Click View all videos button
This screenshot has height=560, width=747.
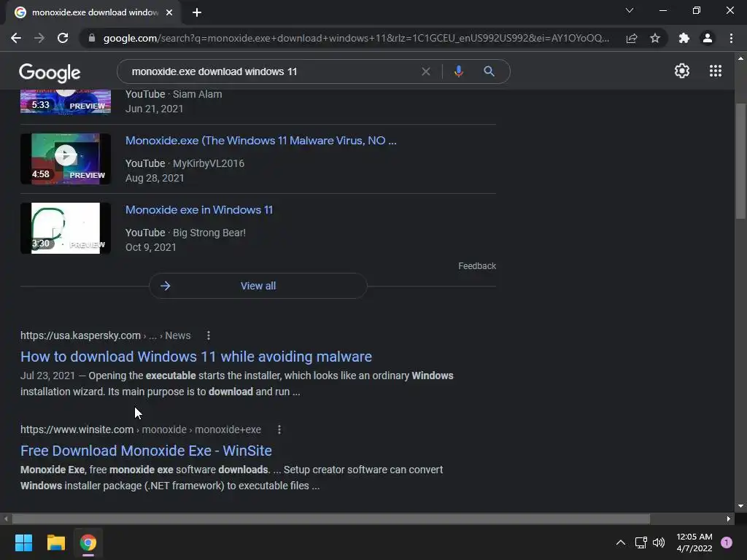click(258, 286)
